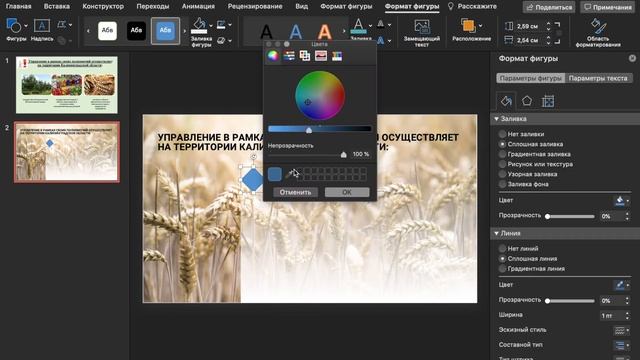640x360 pixels.
Task: Click the blue diamond shape on slide
Action: [253, 180]
